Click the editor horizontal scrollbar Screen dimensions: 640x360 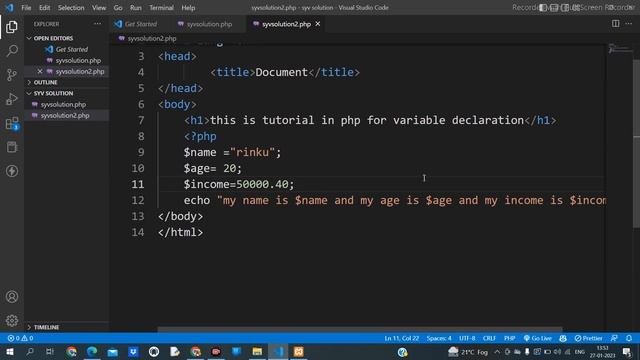[360, 329]
